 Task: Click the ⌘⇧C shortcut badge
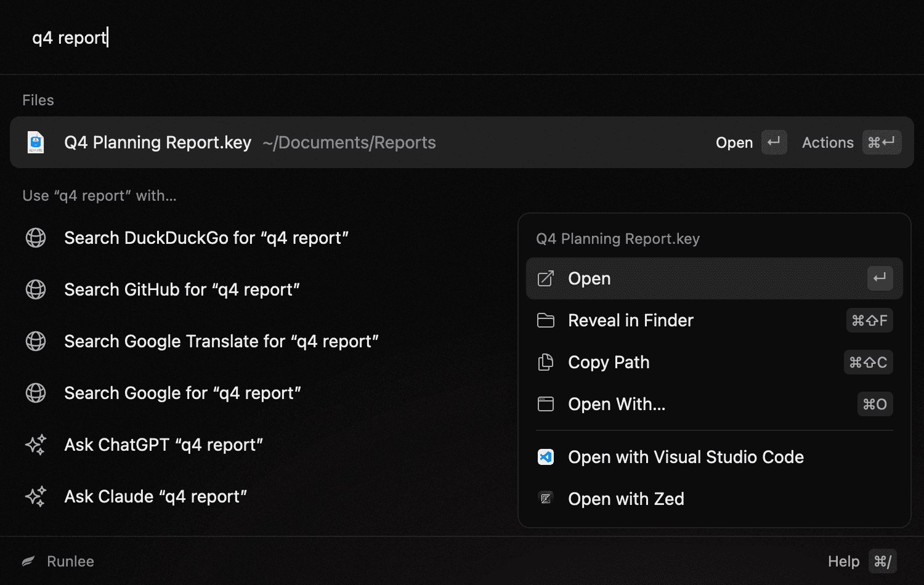coord(868,362)
